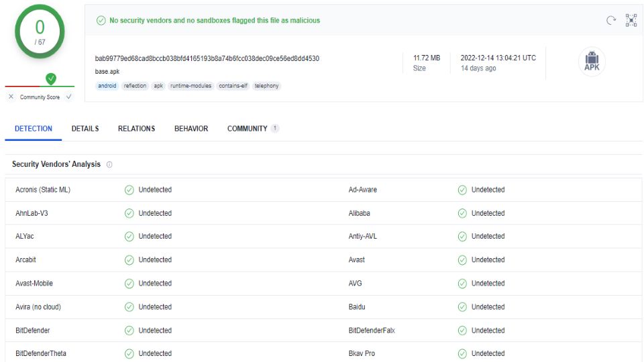Click the Avast-Mobile vendor name
This screenshot has height=362, width=644.
point(34,283)
